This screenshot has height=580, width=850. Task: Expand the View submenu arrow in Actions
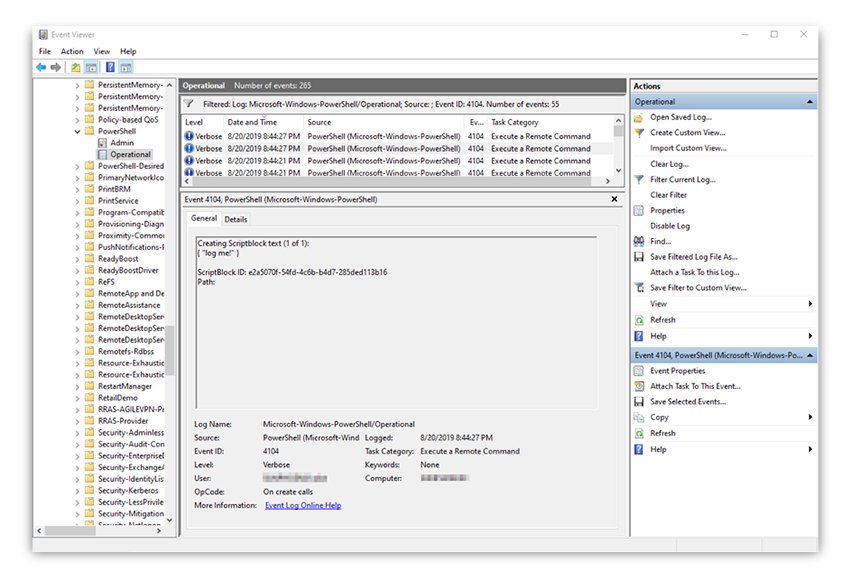click(x=810, y=304)
